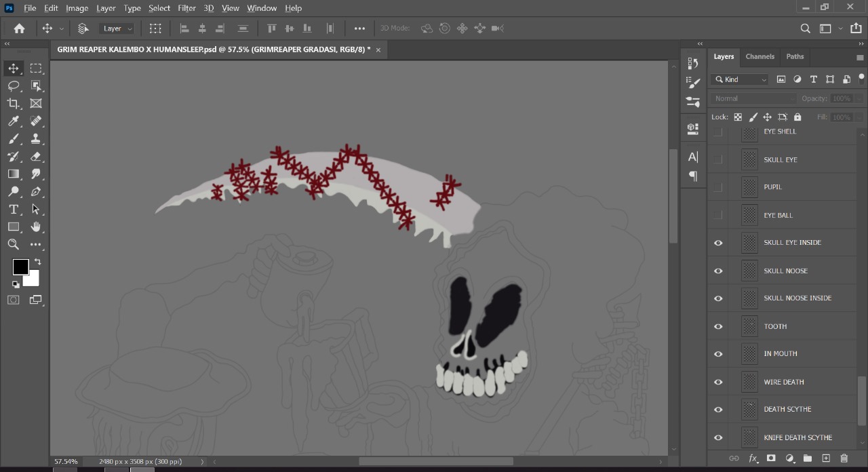Delete layer using the trash icon

pos(844,458)
